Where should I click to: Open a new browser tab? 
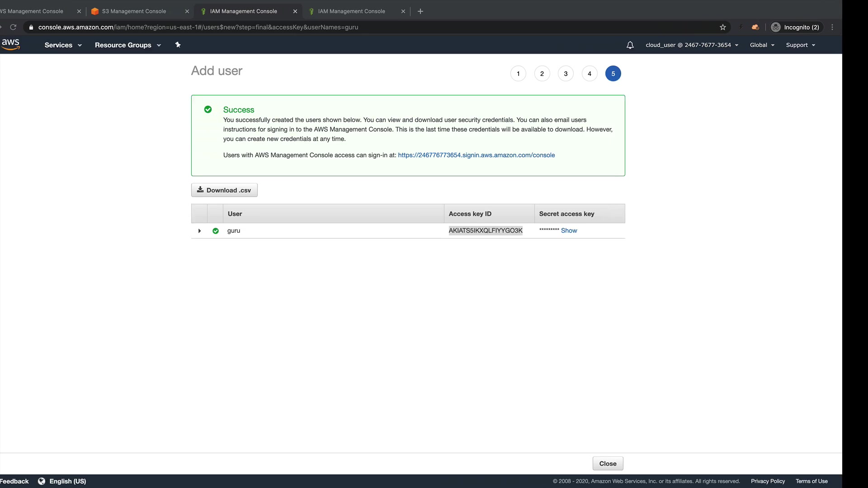tap(420, 11)
